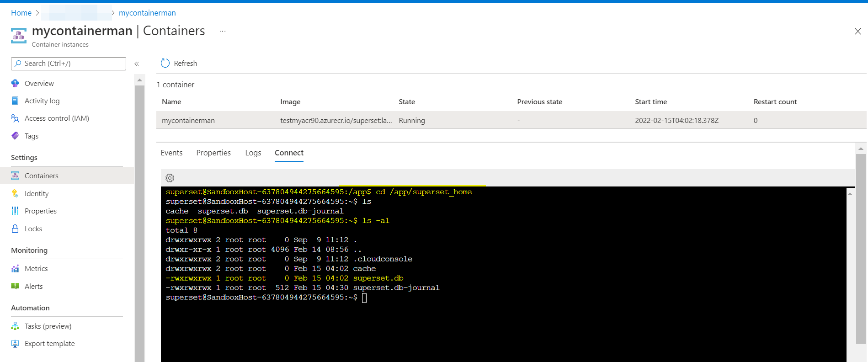Click the terminal command prompt cursor
868x362 pixels.
pyautogui.click(x=364, y=298)
